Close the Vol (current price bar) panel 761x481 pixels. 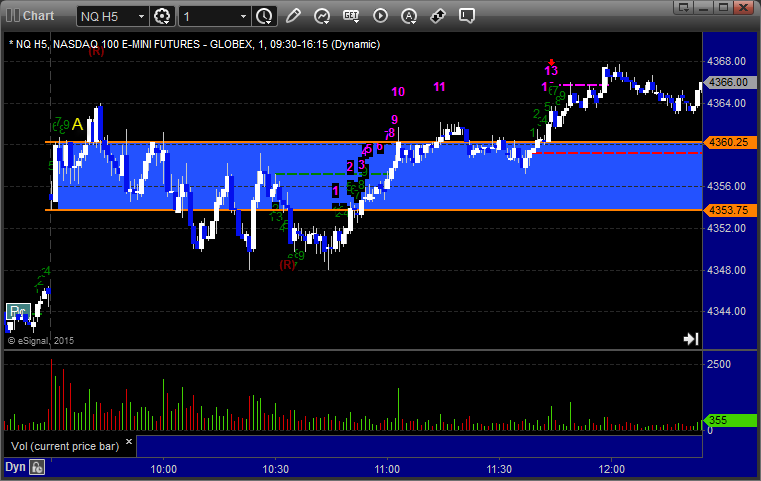129,442
